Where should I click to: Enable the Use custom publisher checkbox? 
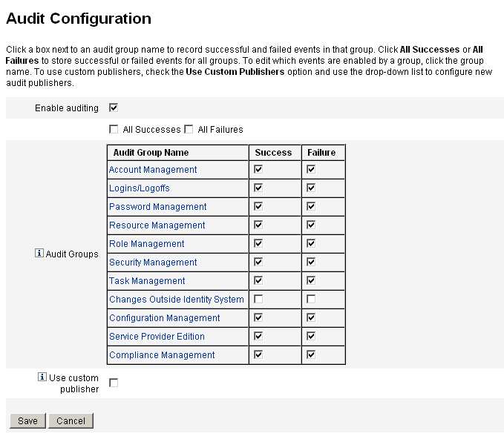(x=114, y=383)
